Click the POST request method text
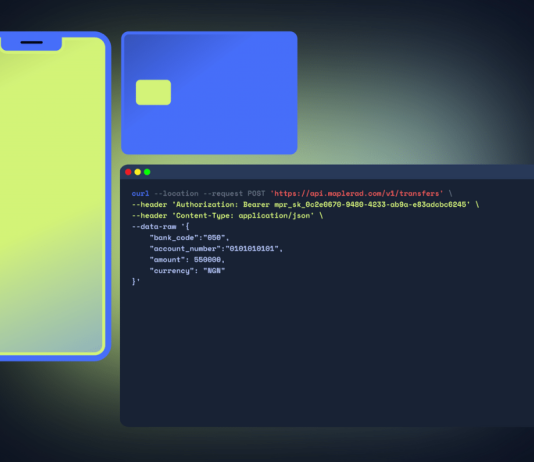Image resolution: width=534 pixels, height=462 pixels. [x=256, y=193]
